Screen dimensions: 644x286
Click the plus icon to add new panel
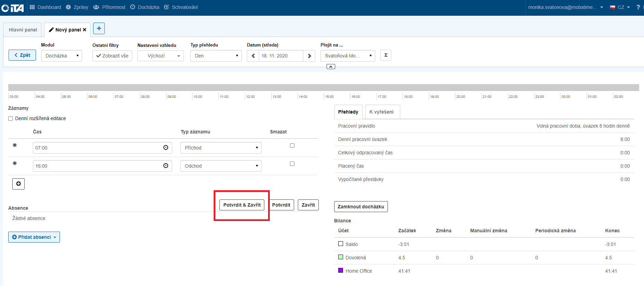tap(99, 28)
